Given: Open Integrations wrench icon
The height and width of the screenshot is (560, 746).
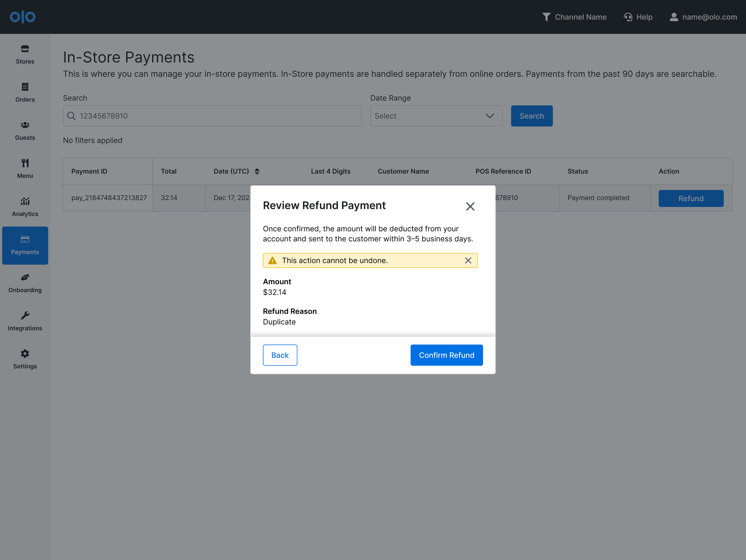Looking at the screenshot, I should click(25, 316).
